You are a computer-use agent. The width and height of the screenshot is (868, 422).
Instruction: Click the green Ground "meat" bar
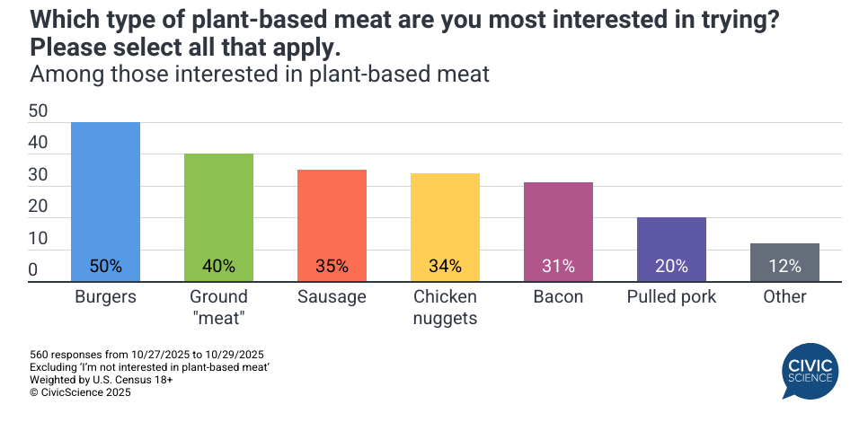click(x=218, y=214)
